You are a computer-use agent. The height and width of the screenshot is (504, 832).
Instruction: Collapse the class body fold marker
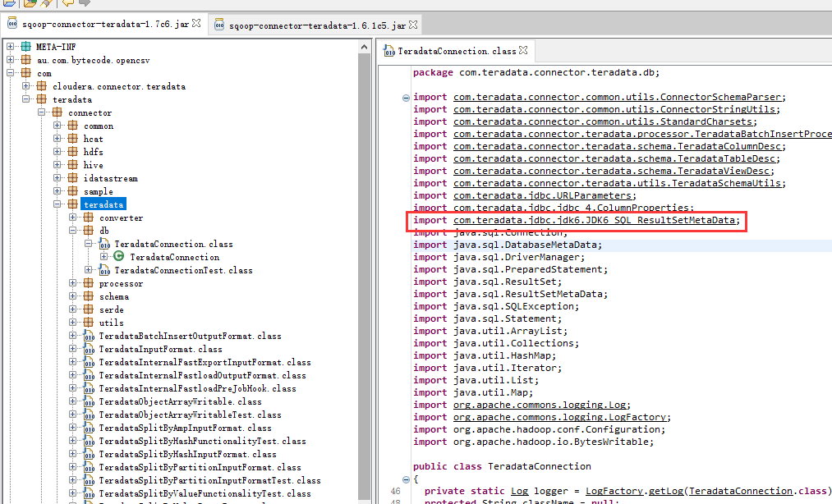point(406,479)
